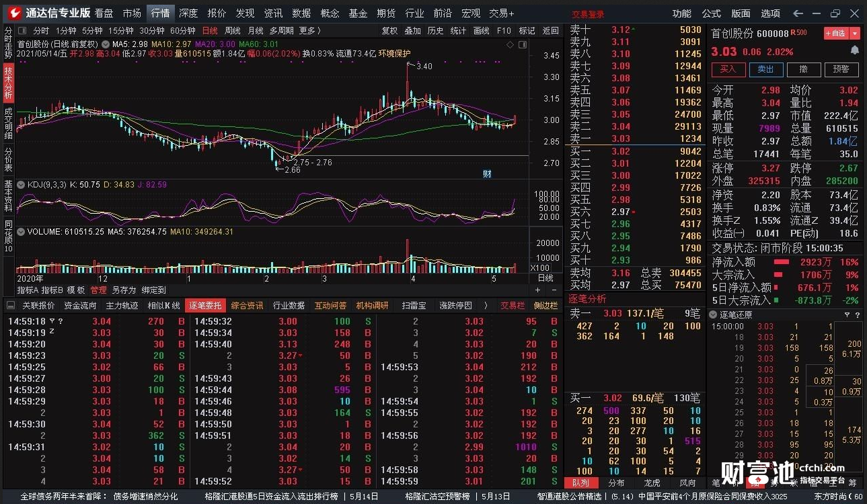Click the 叠加 overlay toolbar option

[412, 30]
